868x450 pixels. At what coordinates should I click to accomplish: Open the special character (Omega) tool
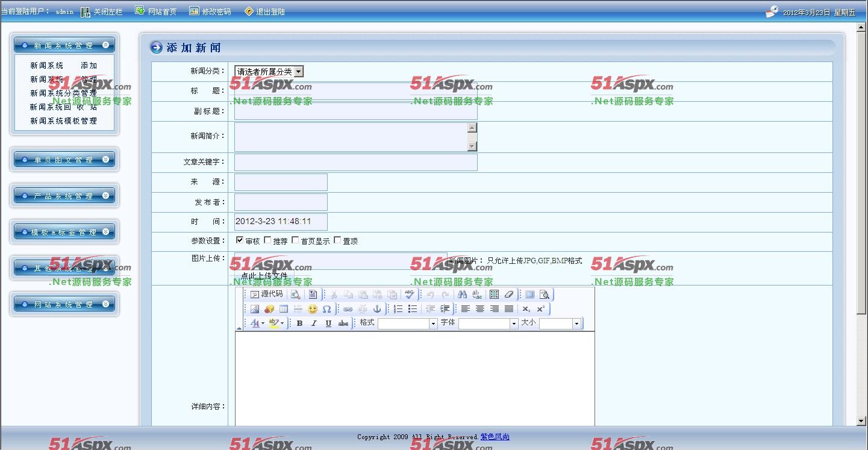tap(326, 309)
